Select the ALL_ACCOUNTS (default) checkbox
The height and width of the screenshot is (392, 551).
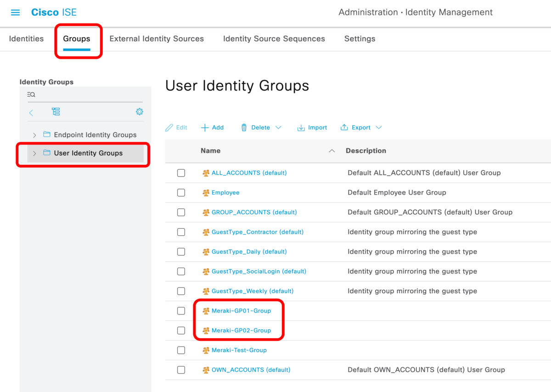[181, 173]
